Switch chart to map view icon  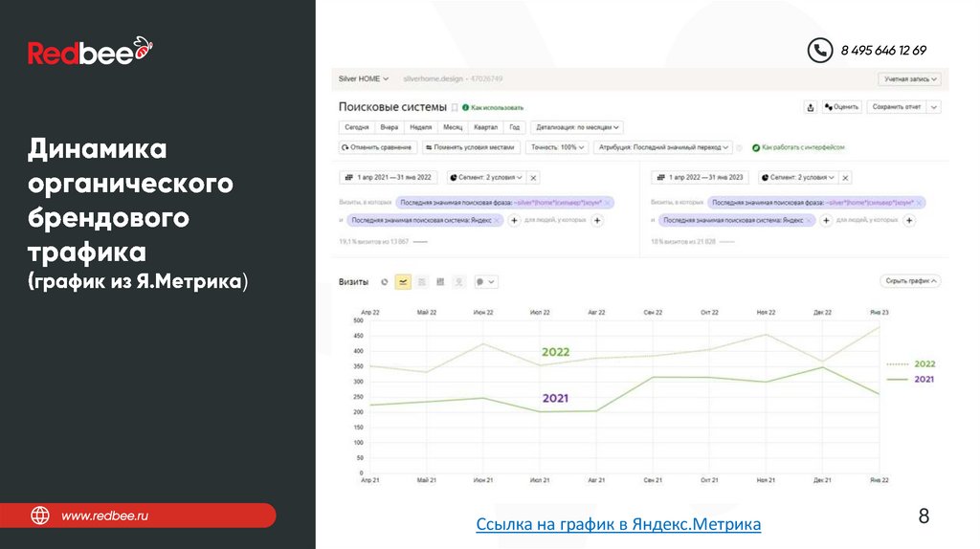coord(458,282)
